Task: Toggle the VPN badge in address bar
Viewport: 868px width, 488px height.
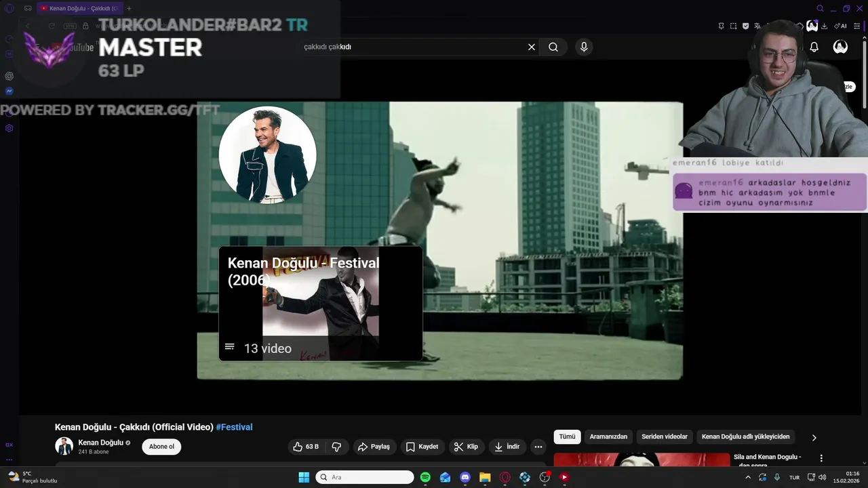Action: (70, 26)
